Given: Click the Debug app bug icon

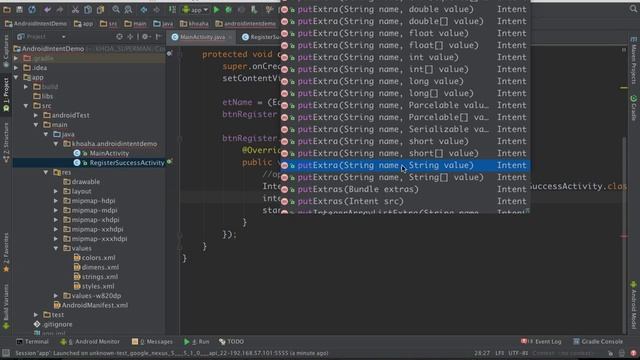Looking at the screenshot, I should point(229,9).
